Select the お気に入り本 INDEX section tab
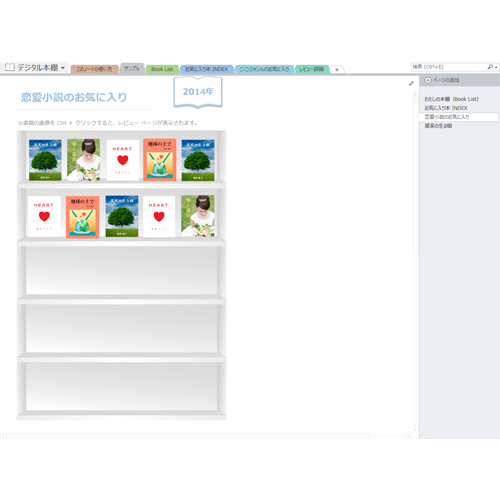 coord(206,69)
